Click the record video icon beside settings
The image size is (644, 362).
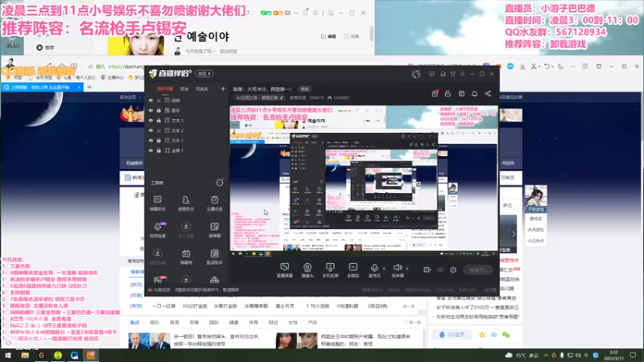427,269
